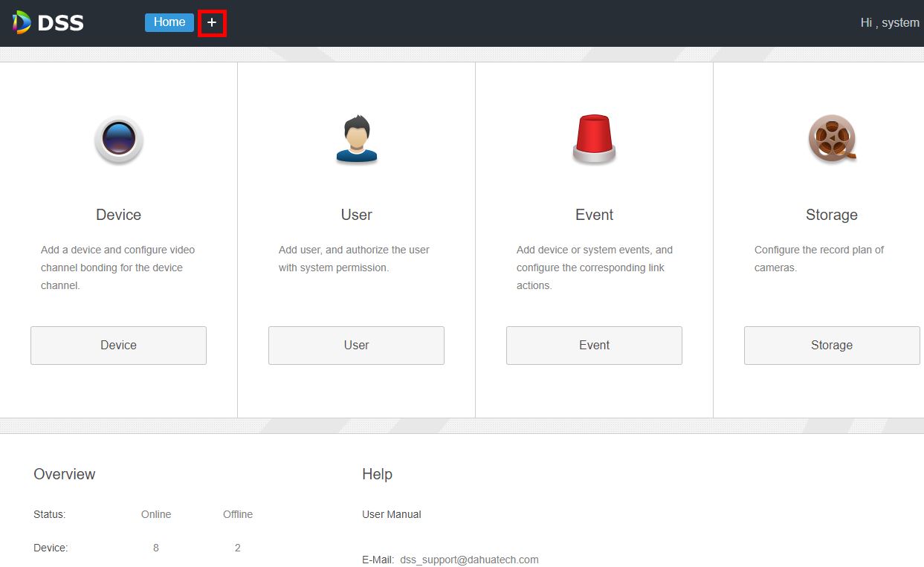Viewport: 924px width, 567px height.
Task: Click the person User icon
Action: pyautogui.click(x=356, y=140)
